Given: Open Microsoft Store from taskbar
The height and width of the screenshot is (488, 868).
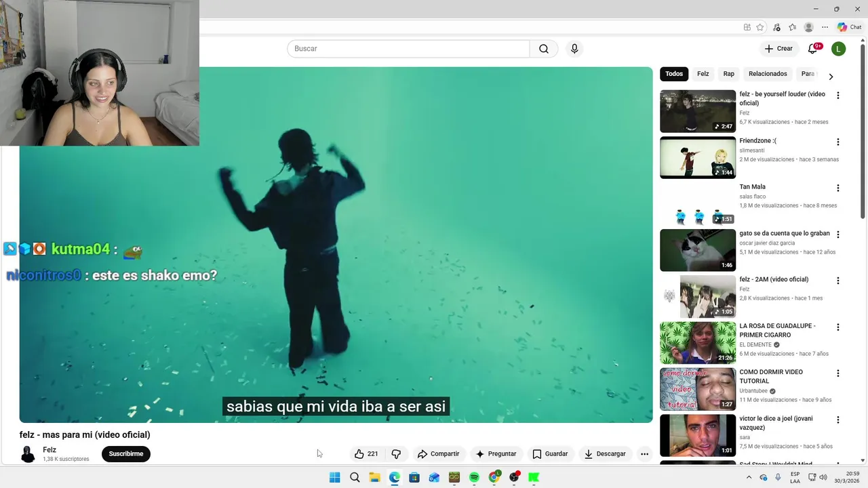Looking at the screenshot, I should pos(414,477).
